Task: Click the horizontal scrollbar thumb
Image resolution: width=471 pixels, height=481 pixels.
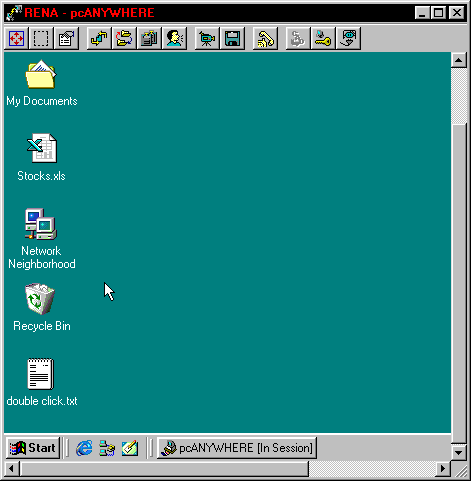Action: coord(164,468)
